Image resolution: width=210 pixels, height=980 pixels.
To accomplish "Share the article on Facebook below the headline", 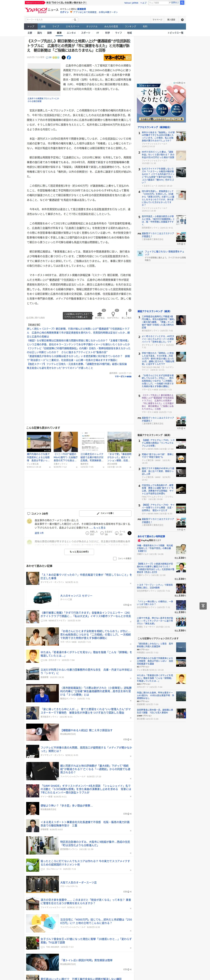I will [x=69, y=57].
